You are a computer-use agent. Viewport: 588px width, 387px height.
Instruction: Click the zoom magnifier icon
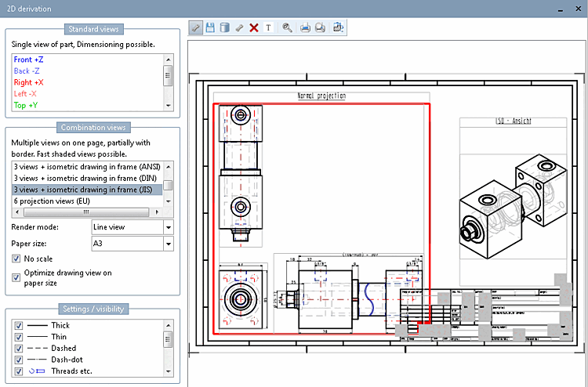pyautogui.click(x=287, y=27)
